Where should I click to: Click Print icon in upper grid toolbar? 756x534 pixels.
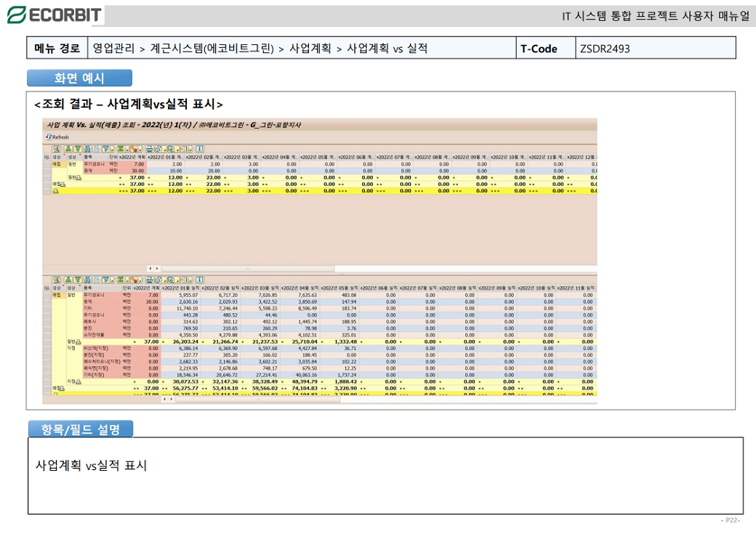[150, 148]
